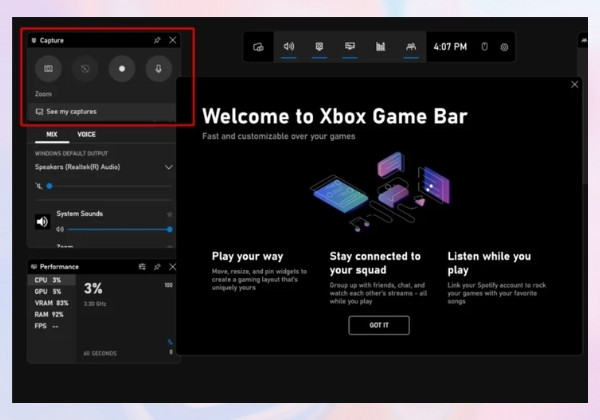Viewport: 600px width, 420px height.
Task: Open Performance widget options icon
Action: tap(142, 267)
